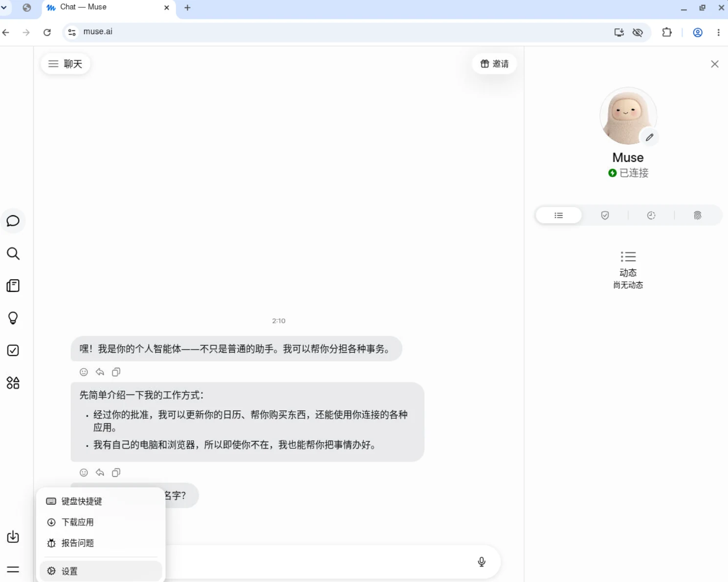Image resolution: width=728 pixels, height=582 pixels.
Task: Select the 动态 list tab in the Muse panel
Action: (559, 215)
